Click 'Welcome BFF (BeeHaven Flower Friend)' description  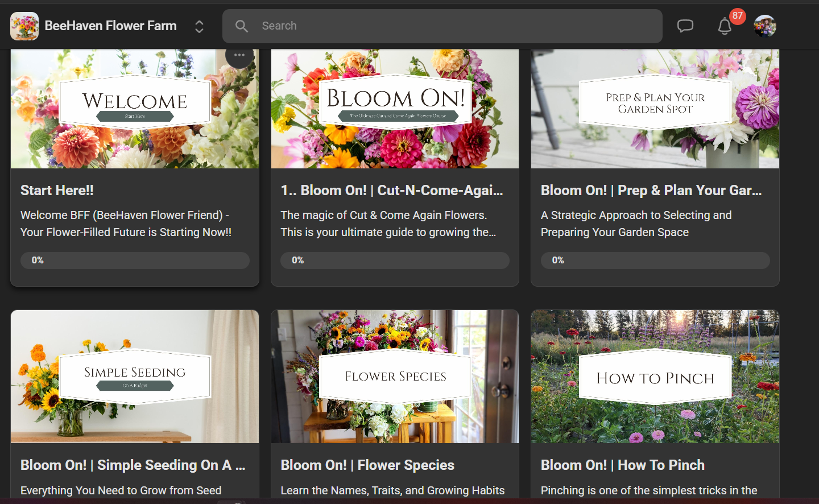click(x=126, y=224)
